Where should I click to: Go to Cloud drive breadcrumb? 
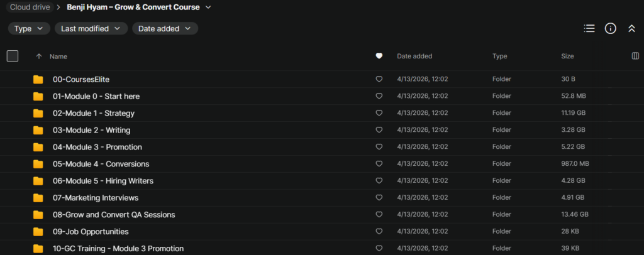point(30,8)
